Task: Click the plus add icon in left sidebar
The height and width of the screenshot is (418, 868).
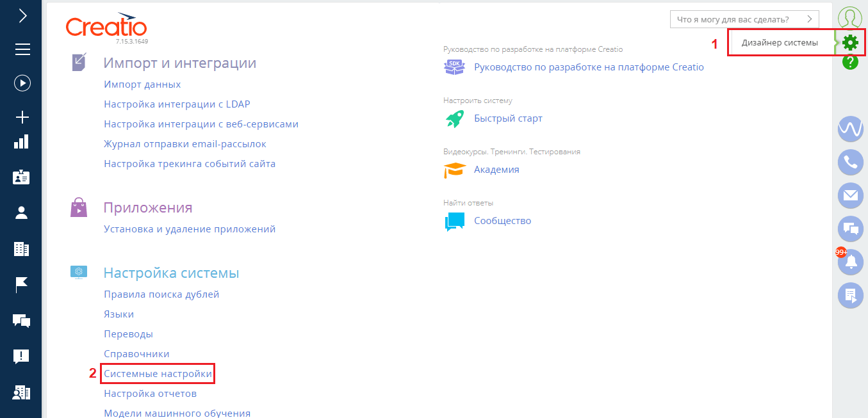Action: [x=21, y=117]
